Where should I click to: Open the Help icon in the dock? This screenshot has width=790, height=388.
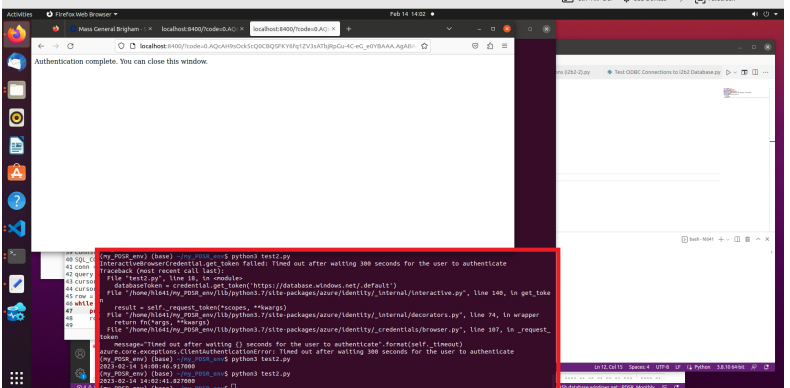[x=16, y=201]
